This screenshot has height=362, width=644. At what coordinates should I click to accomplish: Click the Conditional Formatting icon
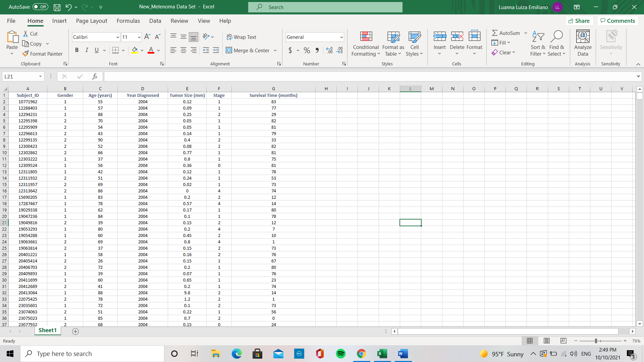coord(366,37)
